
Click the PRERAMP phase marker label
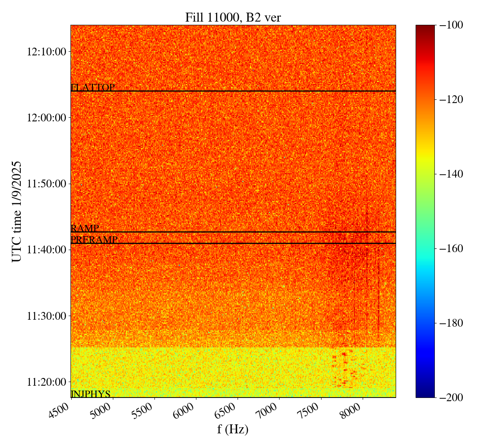tap(94, 240)
